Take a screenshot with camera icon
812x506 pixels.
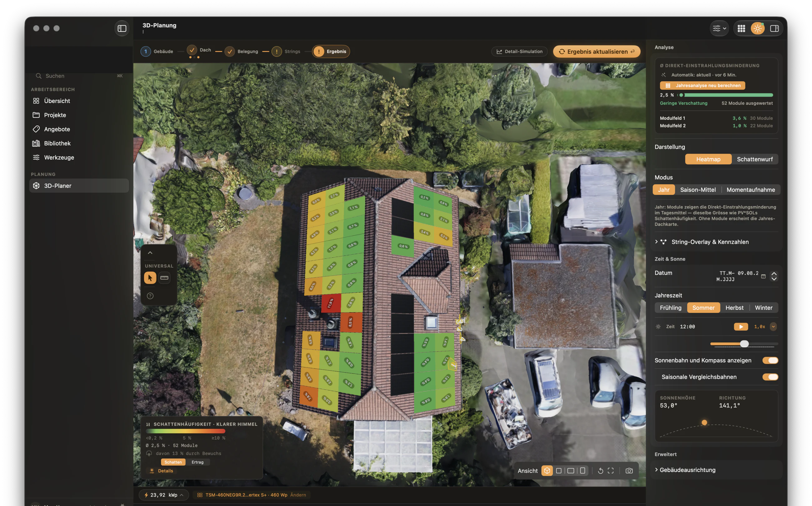(629, 471)
